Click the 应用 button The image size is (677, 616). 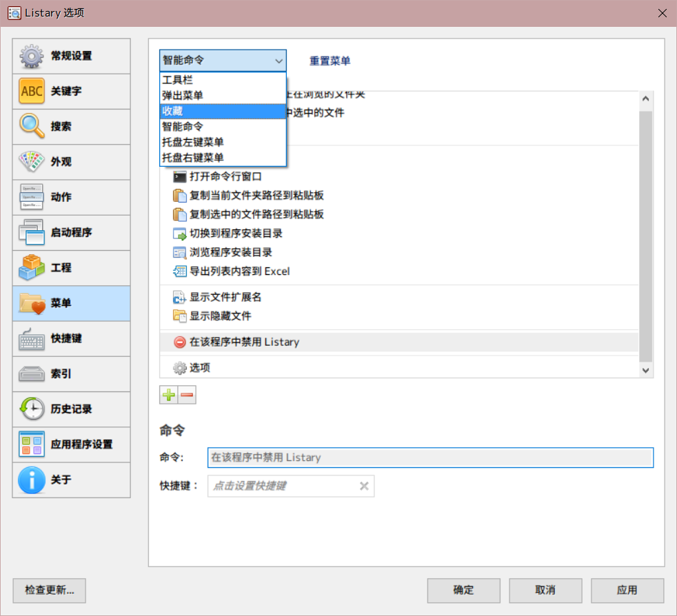tap(627, 591)
